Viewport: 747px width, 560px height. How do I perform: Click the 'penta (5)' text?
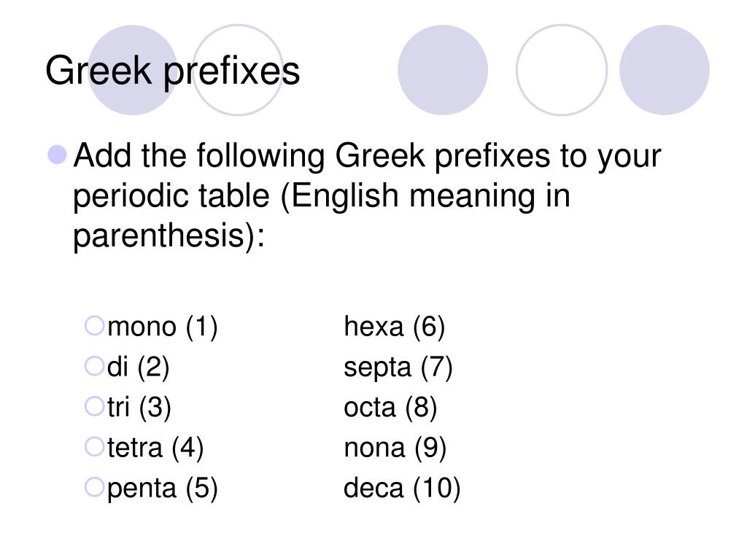163,489
